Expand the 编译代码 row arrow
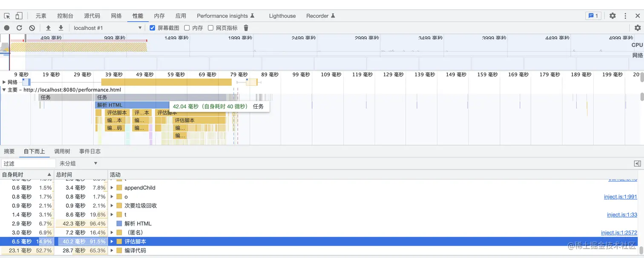The image size is (644, 258). tap(112, 250)
